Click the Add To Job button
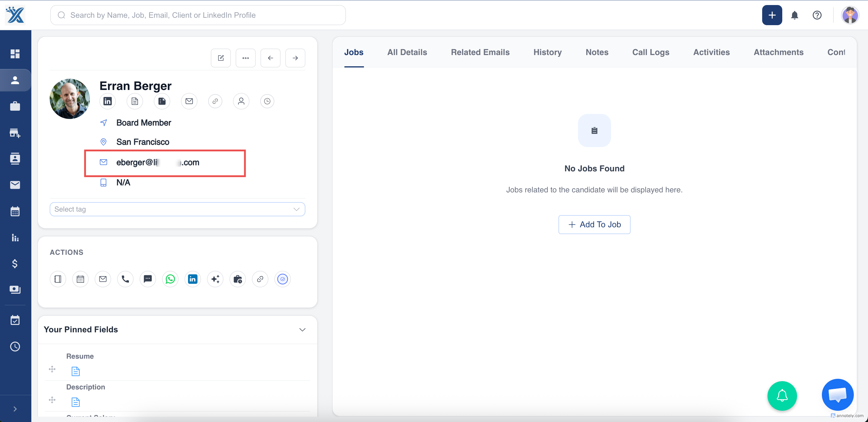 click(595, 225)
